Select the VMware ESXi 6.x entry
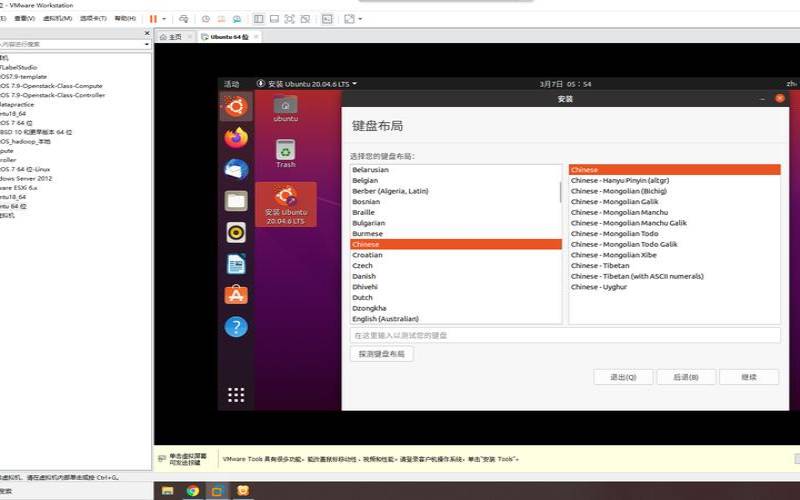 click(19, 188)
